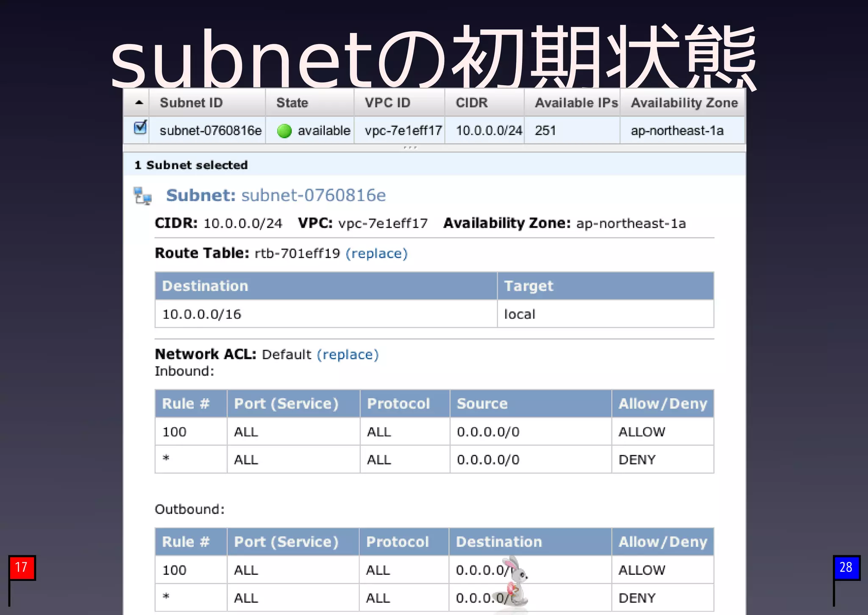Click the Availability Zone column header

684,103
